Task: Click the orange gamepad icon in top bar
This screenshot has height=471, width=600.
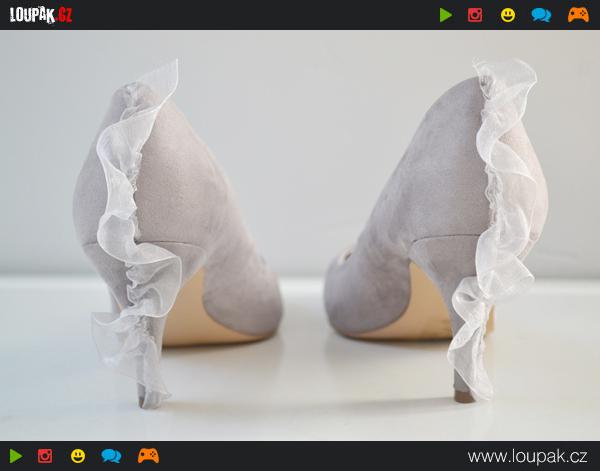Action: [x=577, y=15]
